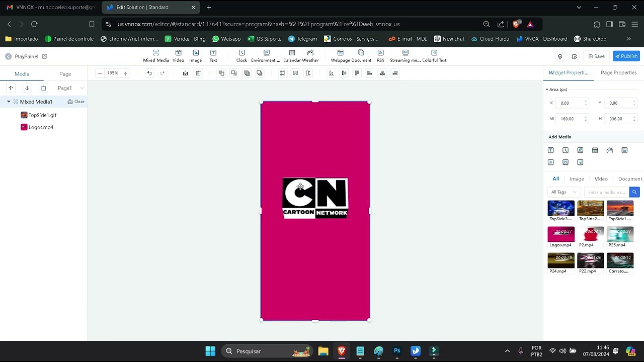
Task: Open the lightbulb tips icon
Action: [x=560, y=56]
